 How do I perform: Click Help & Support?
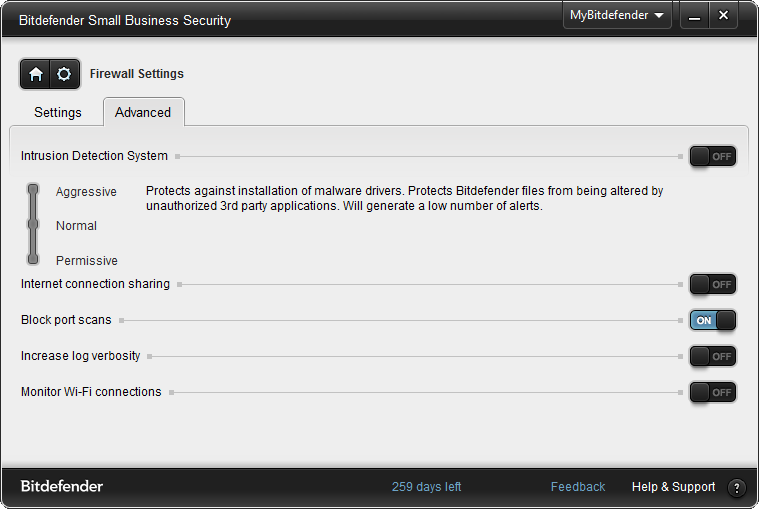673,487
